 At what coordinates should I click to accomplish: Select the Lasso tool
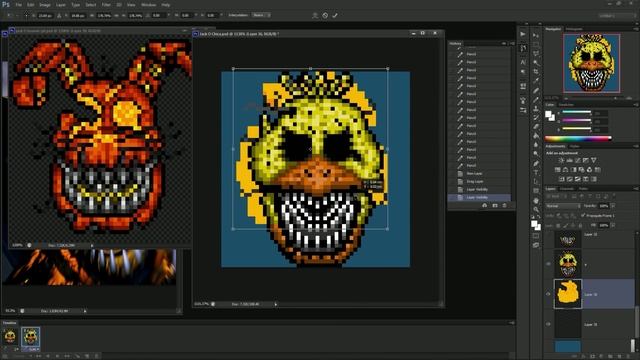pos(536,54)
